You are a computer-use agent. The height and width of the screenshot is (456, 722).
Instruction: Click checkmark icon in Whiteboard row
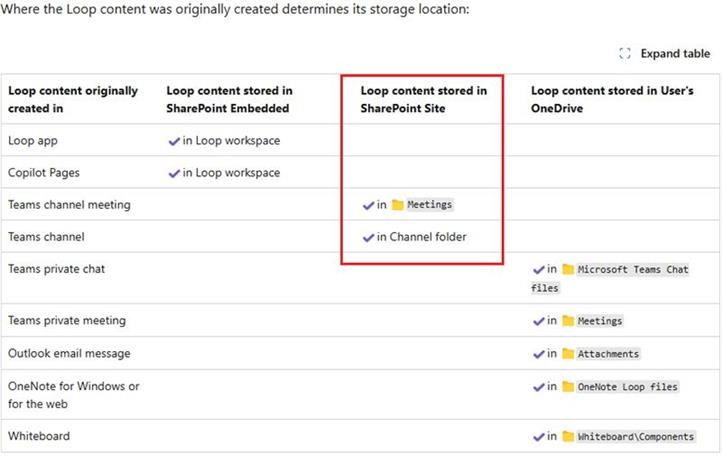(539, 437)
